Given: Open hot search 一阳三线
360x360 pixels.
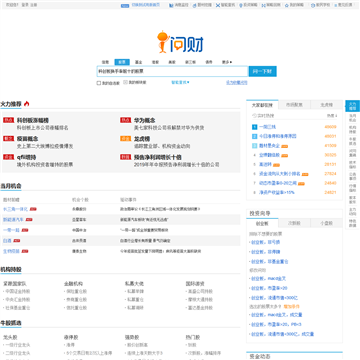Looking at the screenshot, I should [267, 127].
